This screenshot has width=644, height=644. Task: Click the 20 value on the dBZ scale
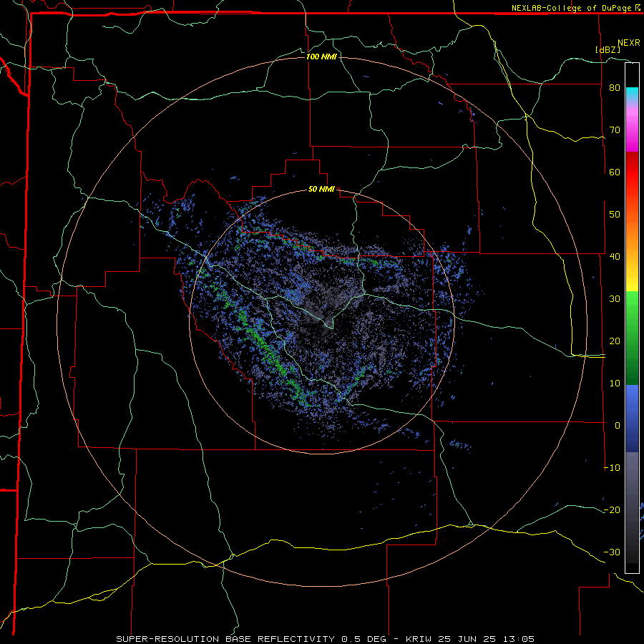click(615, 341)
